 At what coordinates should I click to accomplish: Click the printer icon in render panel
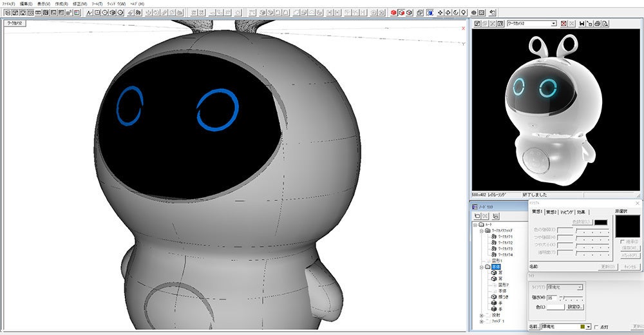pyautogui.click(x=598, y=24)
